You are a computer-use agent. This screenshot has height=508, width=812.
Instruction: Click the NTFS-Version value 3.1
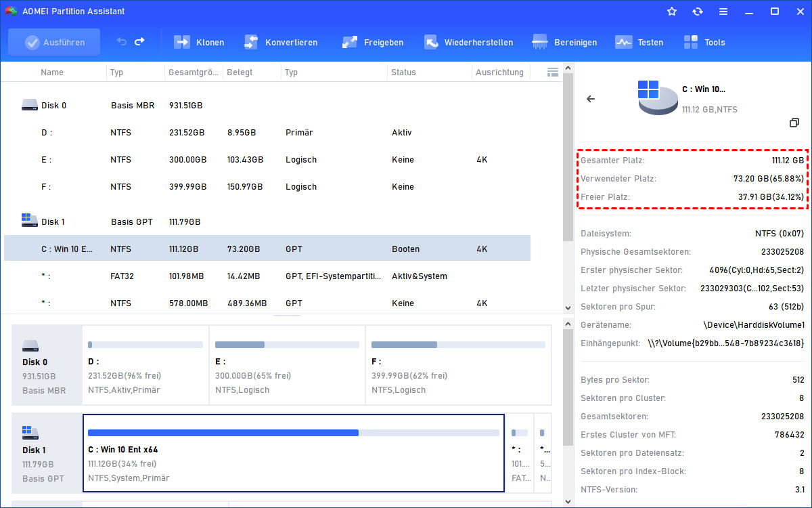coord(799,490)
